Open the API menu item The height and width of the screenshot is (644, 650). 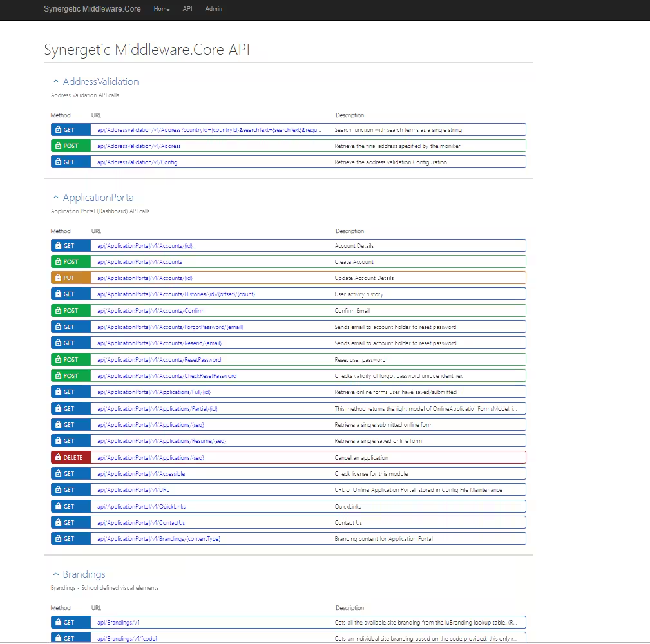187,9
